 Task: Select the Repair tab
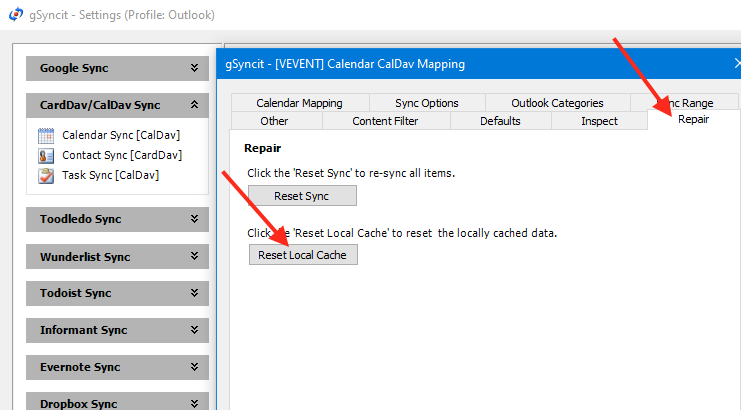[x=693, y=120]
